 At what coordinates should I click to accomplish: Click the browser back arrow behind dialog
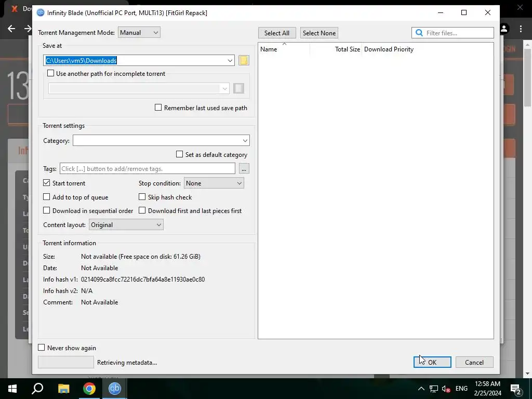11,29
